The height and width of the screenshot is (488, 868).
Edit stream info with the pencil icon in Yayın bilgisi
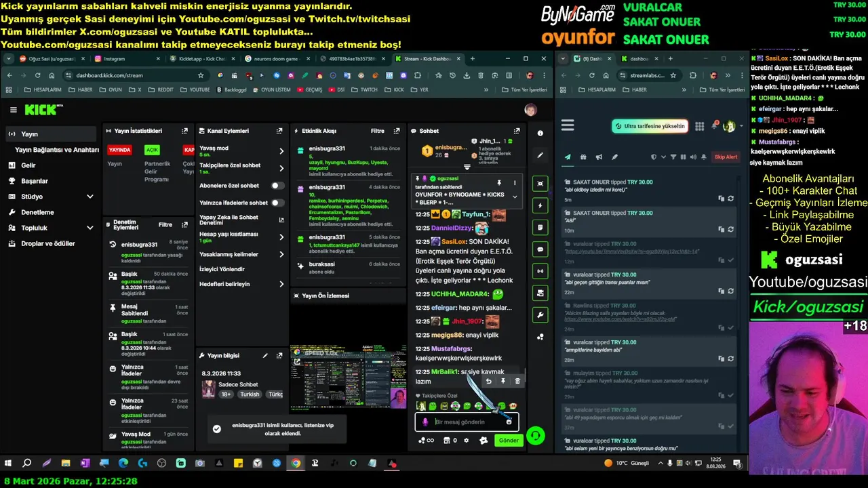pos(265,355)
